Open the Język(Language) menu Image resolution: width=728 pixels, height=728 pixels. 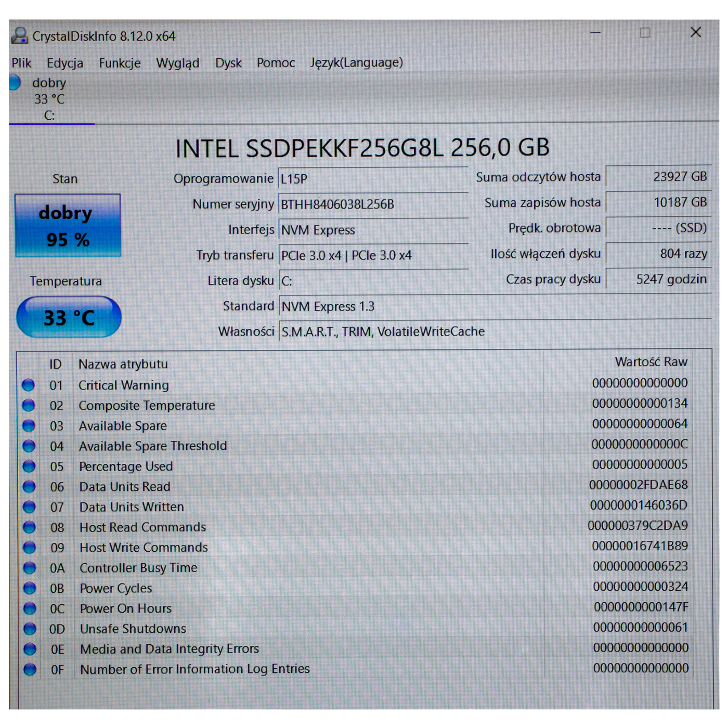pyautogui.click(x=357, y=62)
